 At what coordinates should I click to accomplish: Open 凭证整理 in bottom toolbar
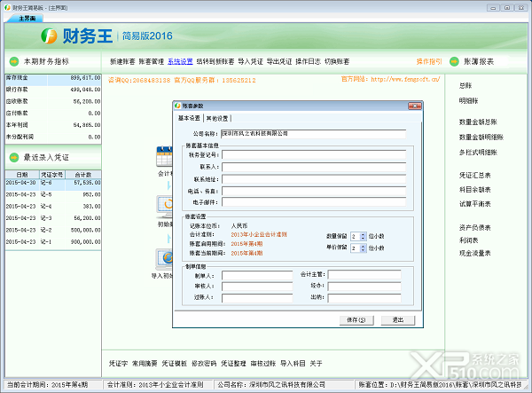(233, 364)
